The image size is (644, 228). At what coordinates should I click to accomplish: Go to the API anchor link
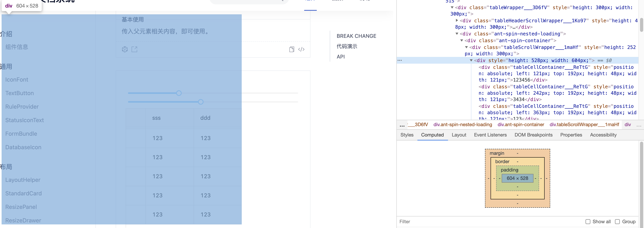point(340,57)
